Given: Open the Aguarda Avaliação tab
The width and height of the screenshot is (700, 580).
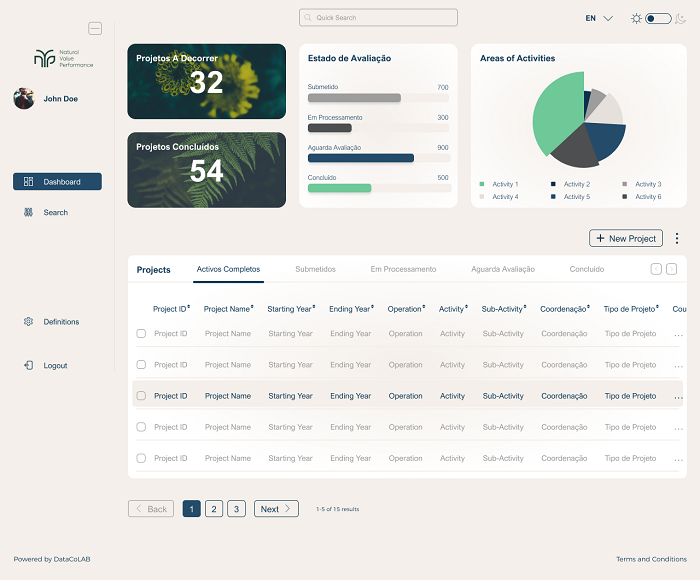Looking at the screenshot, I should pyautogui.click(x=502, y=269).
